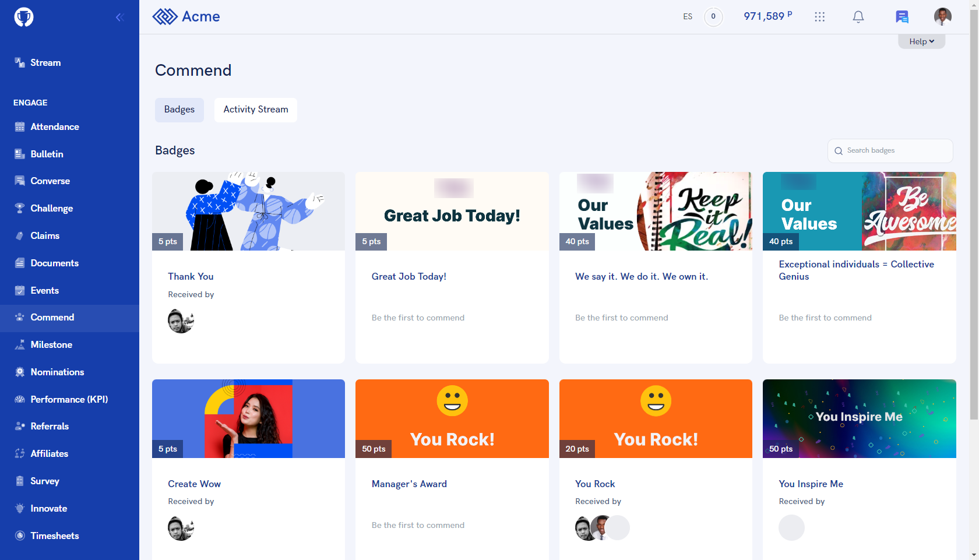Select the Badges tab

click(x=179, y=110)
